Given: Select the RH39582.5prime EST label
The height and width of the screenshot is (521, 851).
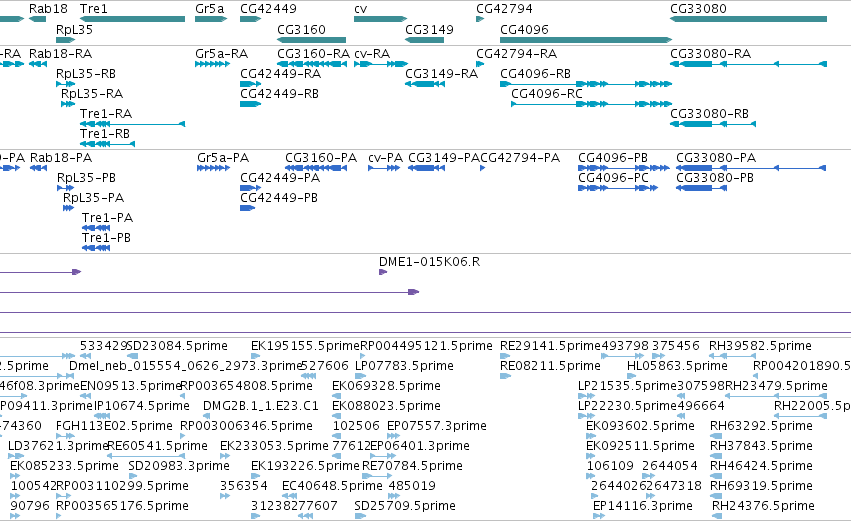Looking at the screenshot, I should 760,346.
